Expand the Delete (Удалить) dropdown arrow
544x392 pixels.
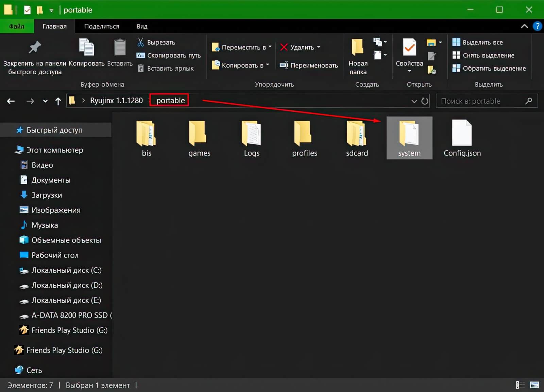[319, 47]
